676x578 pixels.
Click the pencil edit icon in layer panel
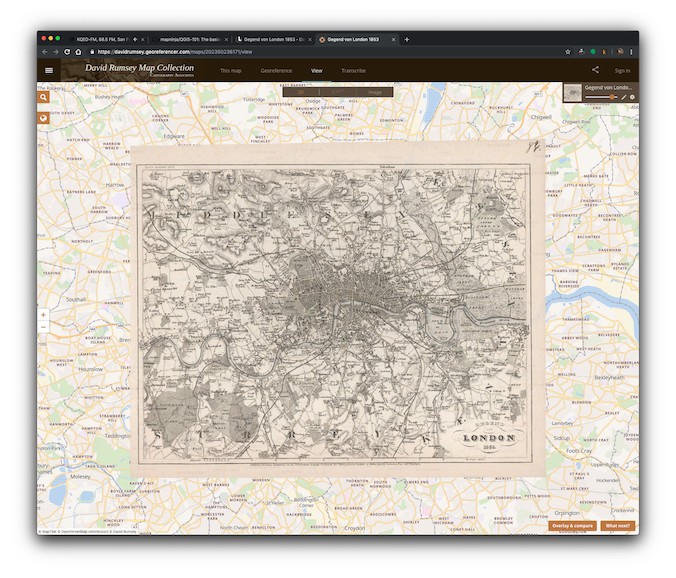[x=624, y=97]
